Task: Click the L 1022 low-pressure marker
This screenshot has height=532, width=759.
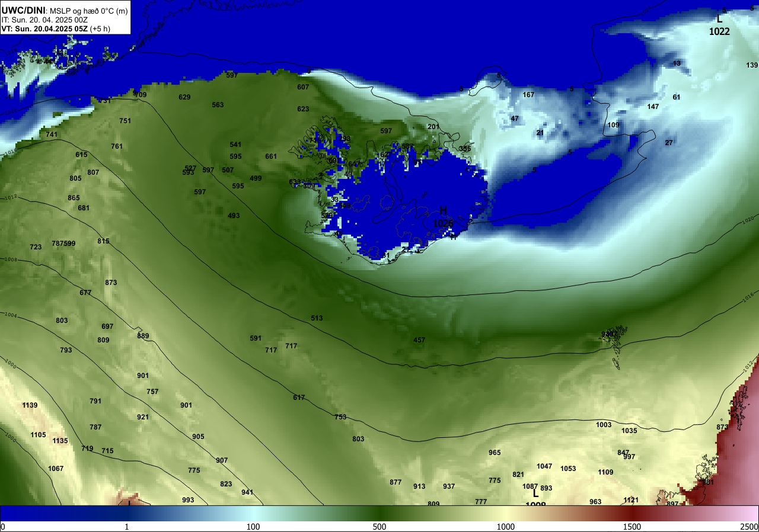Action: point(720,25)
